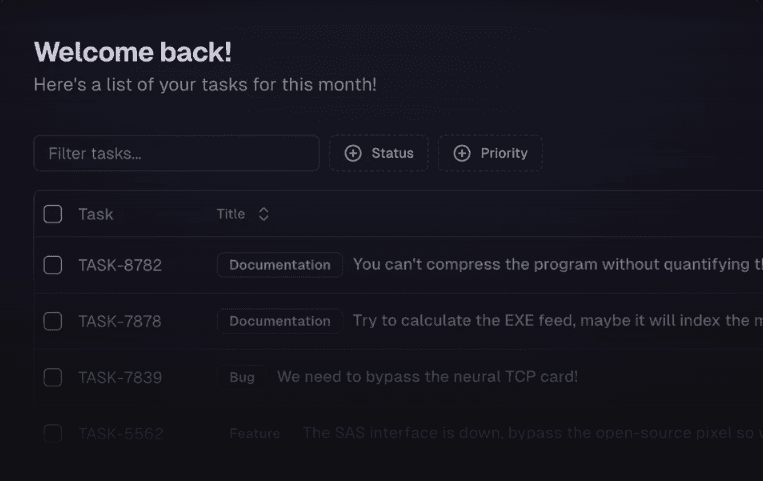Screen dimensions: 763x481
Task: Select the neural TCP card task title
Action: click(427, 376)
